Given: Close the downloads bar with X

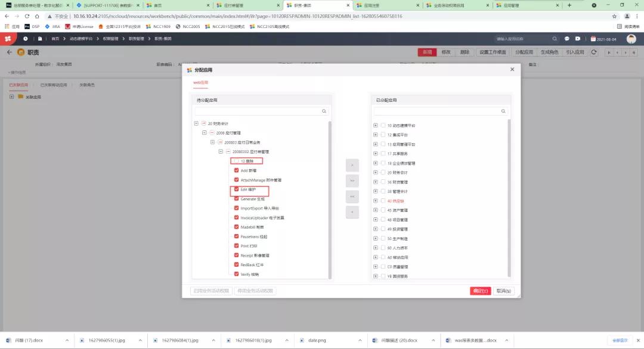Looking at the screenshot, I should [x=638, y=341].
